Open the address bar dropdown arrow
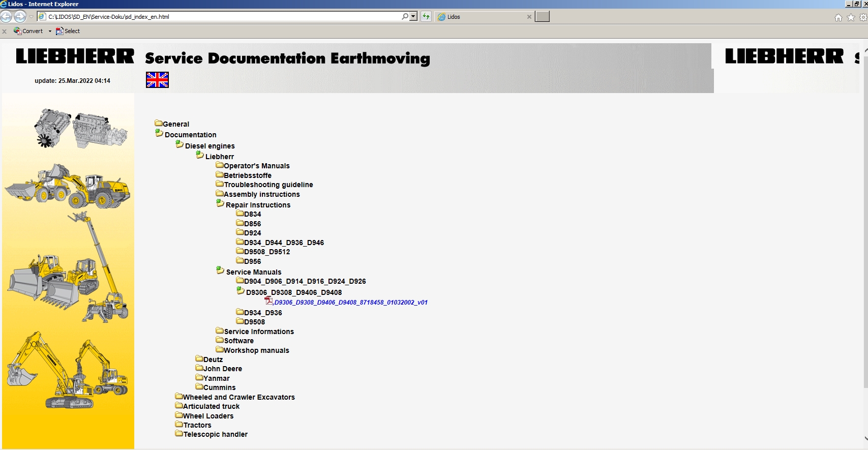The height and width of the screenshot is (450, 868). coord(413,16)
